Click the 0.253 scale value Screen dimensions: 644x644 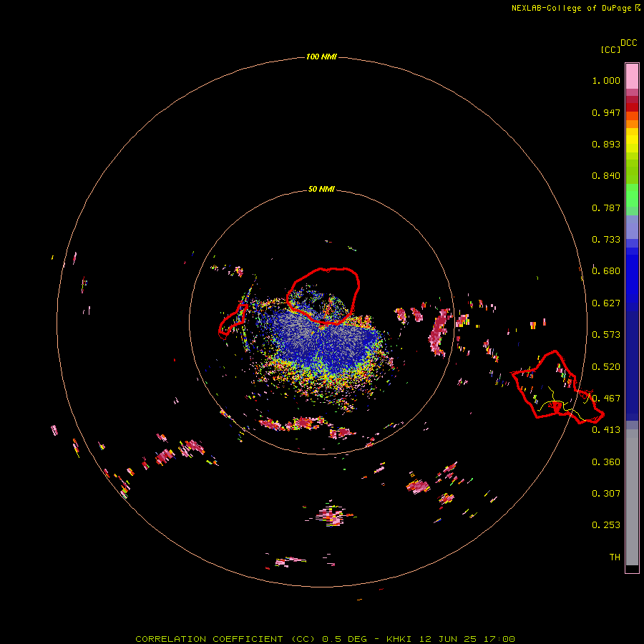click(606, 525)
